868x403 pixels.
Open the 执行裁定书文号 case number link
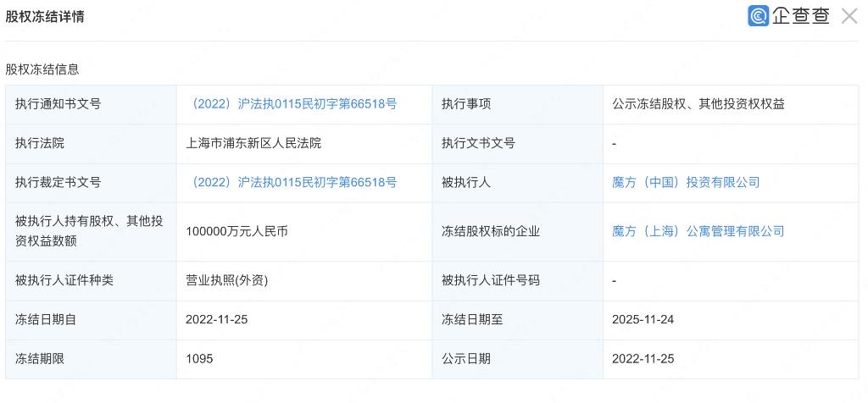[x=292, y=182]
